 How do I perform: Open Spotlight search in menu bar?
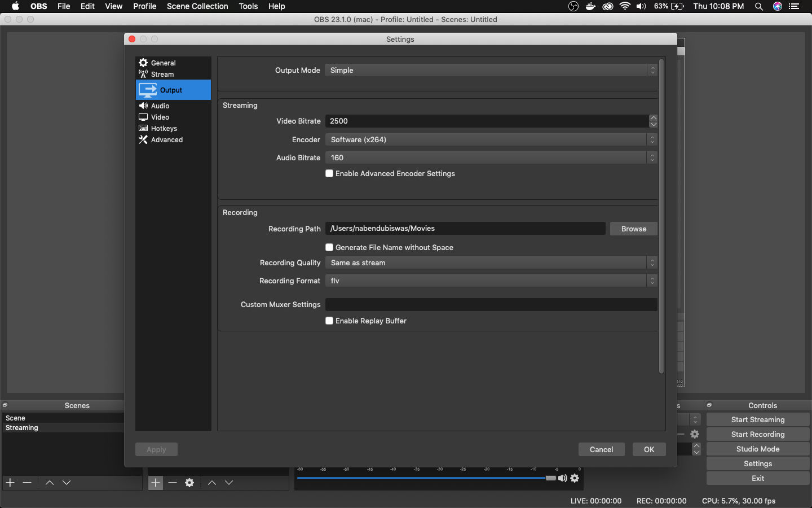tap(759, 6)
